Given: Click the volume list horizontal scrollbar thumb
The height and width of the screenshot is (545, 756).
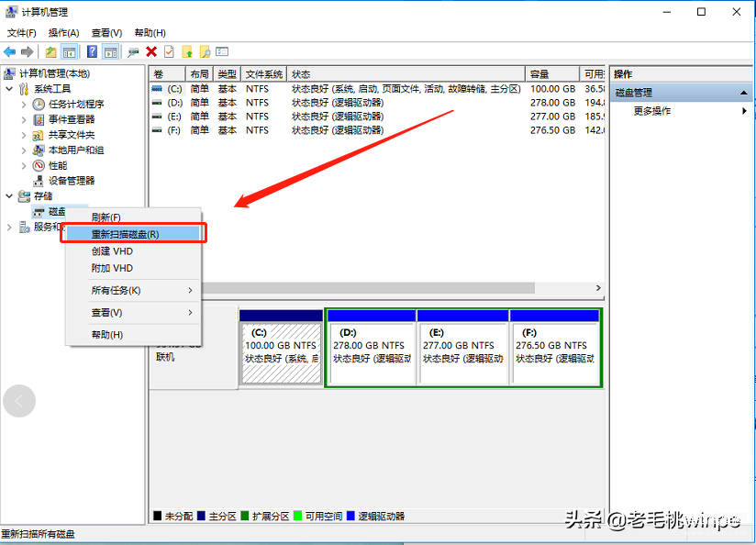Looking at the screenshot, I should [368, 288].
